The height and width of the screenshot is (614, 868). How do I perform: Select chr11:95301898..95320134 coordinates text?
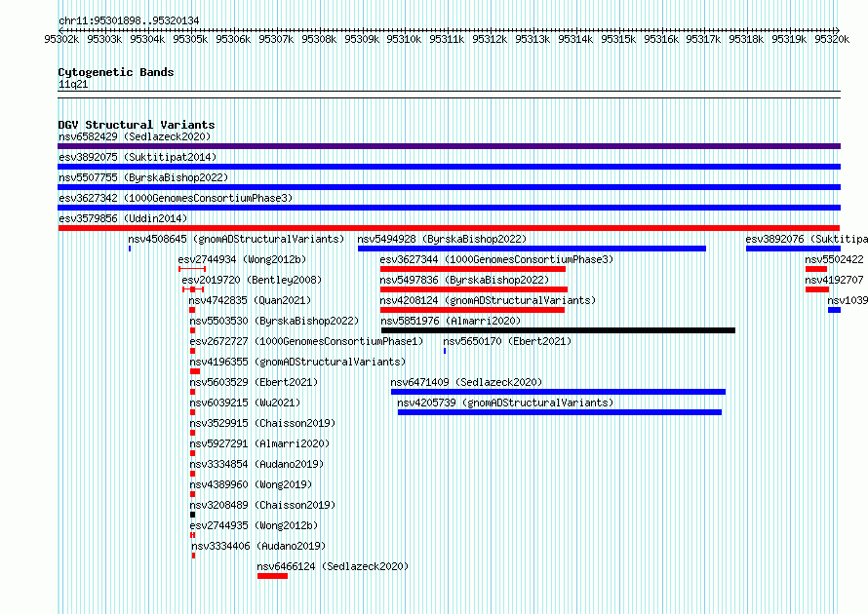pos(129,20)
